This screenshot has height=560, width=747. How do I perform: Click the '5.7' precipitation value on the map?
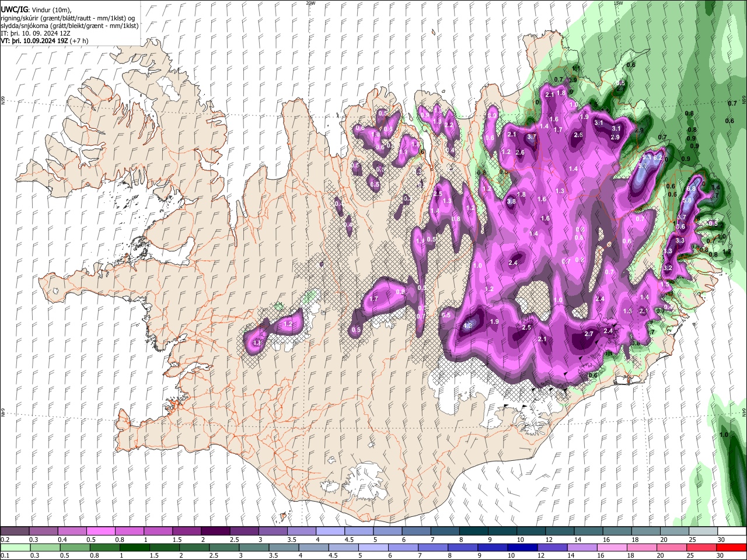click(643, 166)
